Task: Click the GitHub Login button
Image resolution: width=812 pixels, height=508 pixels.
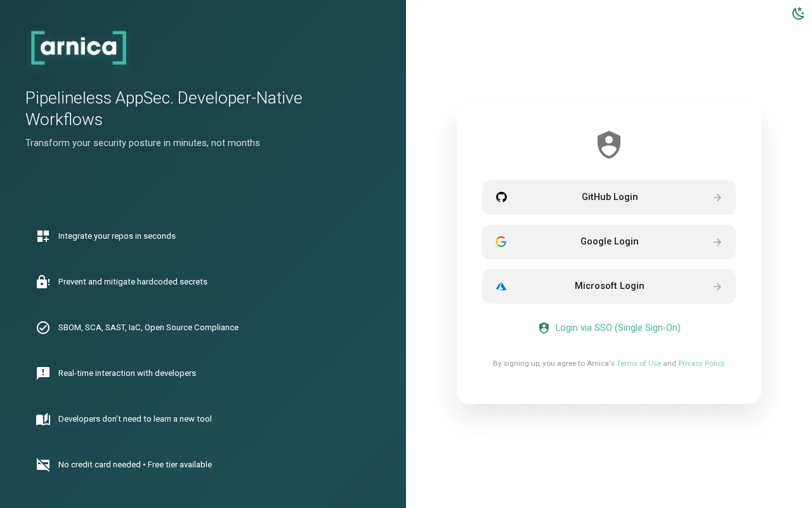Action: (609, 197)
